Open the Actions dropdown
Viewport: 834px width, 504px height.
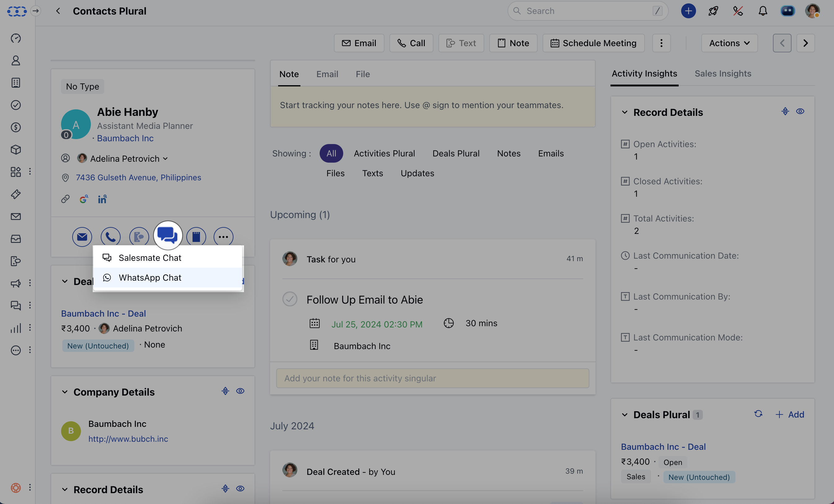pos(729,43)
